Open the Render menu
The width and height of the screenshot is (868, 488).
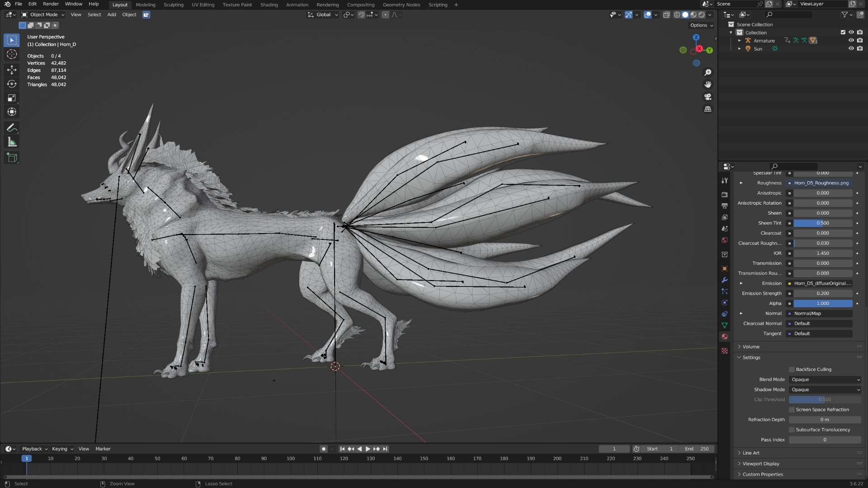tap(51, 4)
